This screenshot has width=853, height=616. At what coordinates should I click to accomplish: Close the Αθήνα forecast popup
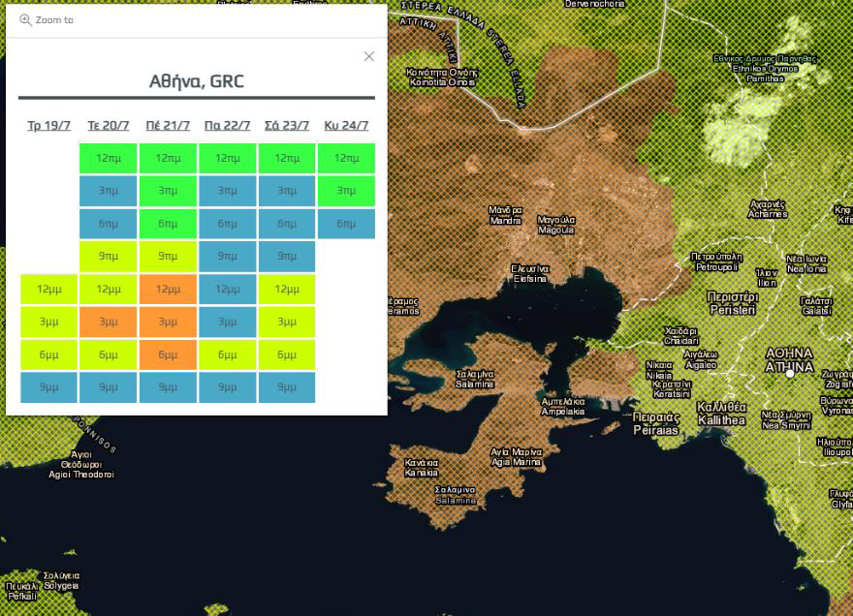coord(368,56)
